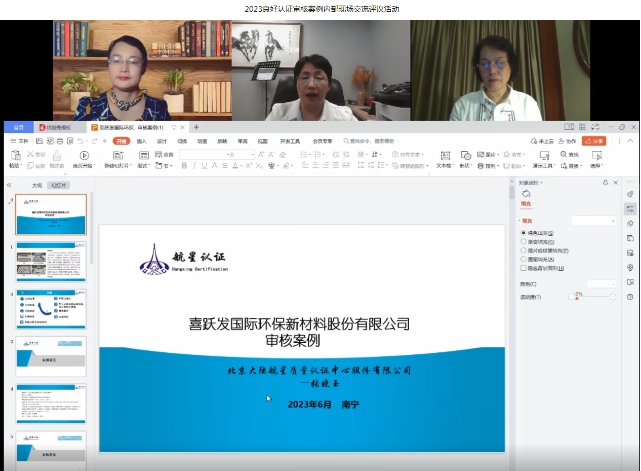This screenshot has width=641, height=471.
Task: Open the 插入 (Insert) ribbon tab
Action: [142, 142]
